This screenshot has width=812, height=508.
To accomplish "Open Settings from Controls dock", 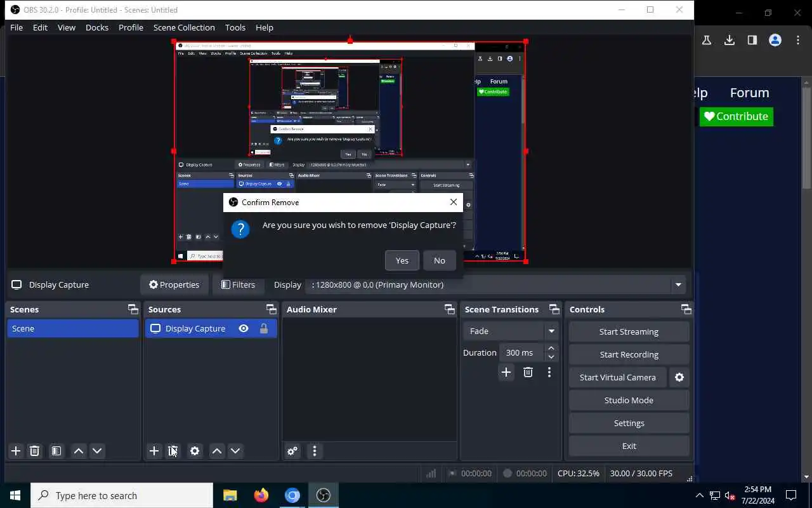I will coord(629,423).
